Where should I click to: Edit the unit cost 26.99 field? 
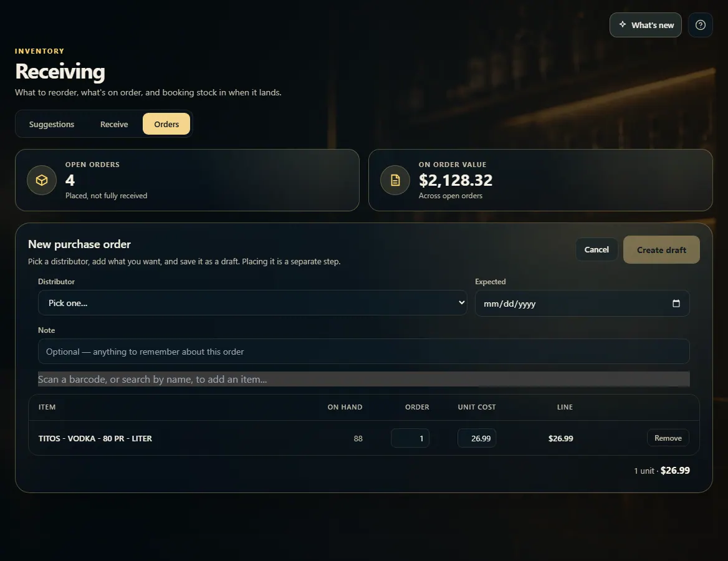point(477,438)
